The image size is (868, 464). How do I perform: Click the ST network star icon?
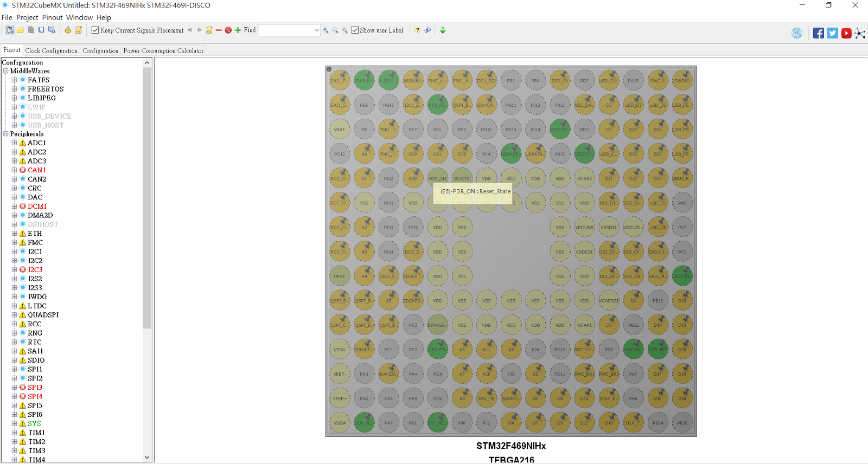(x=860, y=34)
